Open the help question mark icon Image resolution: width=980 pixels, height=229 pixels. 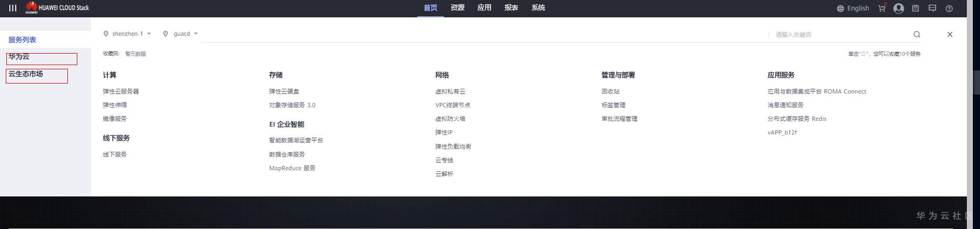pyautogui.click(x=949, y=8)
